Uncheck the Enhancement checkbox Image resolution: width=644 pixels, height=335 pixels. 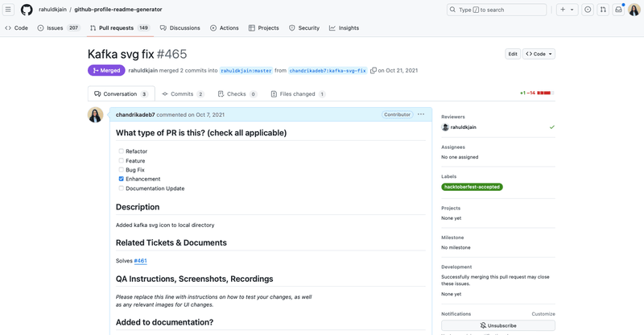(x=122, y=179)
